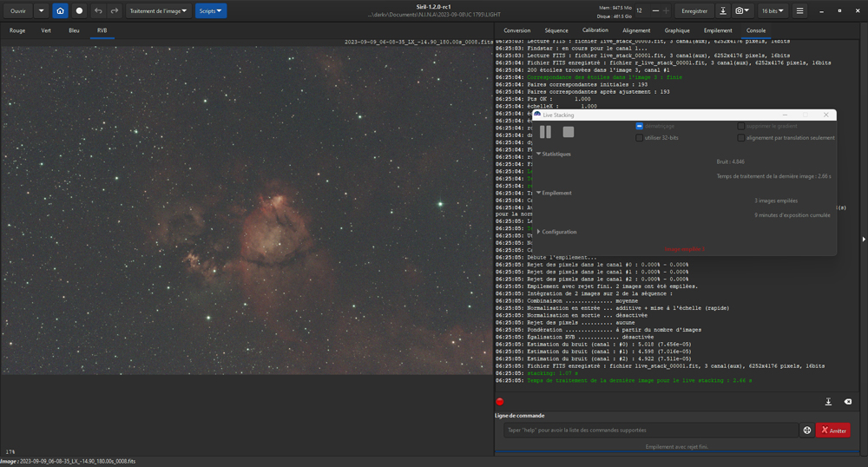The height and width of the screenshot is (467, 868).
Task: Redo the last operation
Action: coord(114,11)
